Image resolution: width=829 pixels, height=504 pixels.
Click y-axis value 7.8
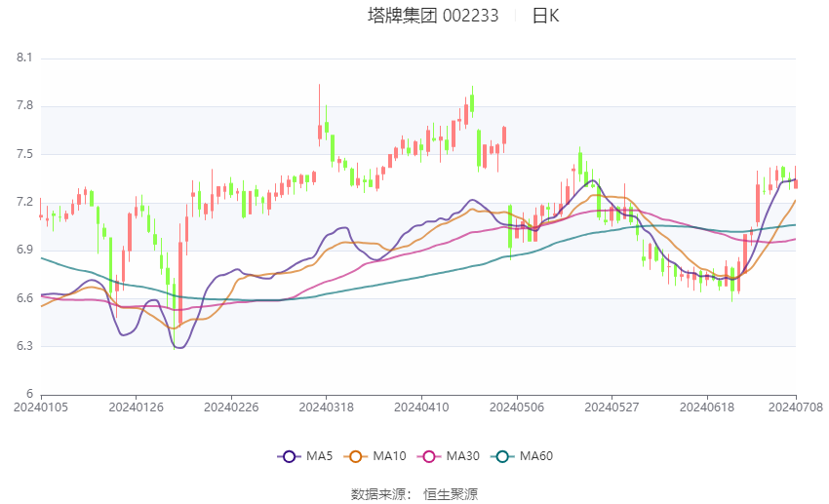24,105
